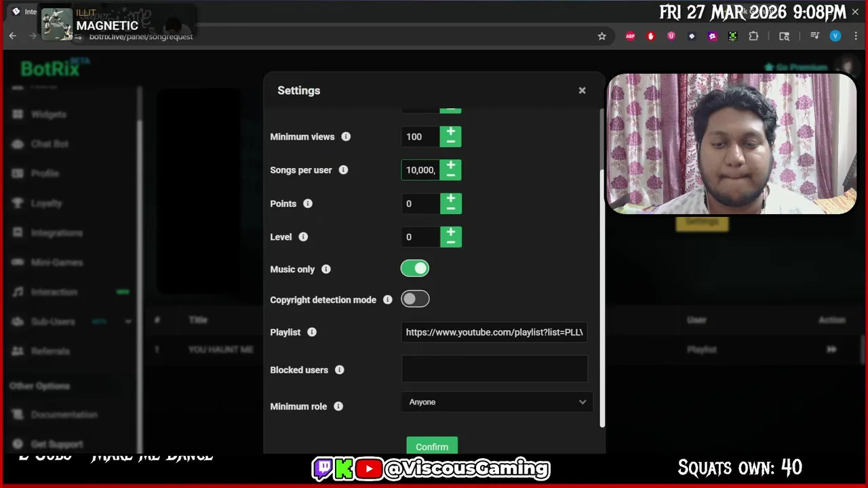The image size is (868, 488).
Task: Increase Minimum views with the plus button
Action: pos(451,131)
